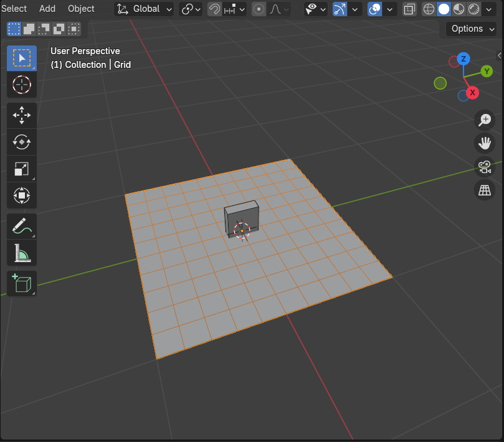The image size is (504, 442).
Task: Activate the Cursor tool
Action: pyautogui.click(x=22, y=85)
